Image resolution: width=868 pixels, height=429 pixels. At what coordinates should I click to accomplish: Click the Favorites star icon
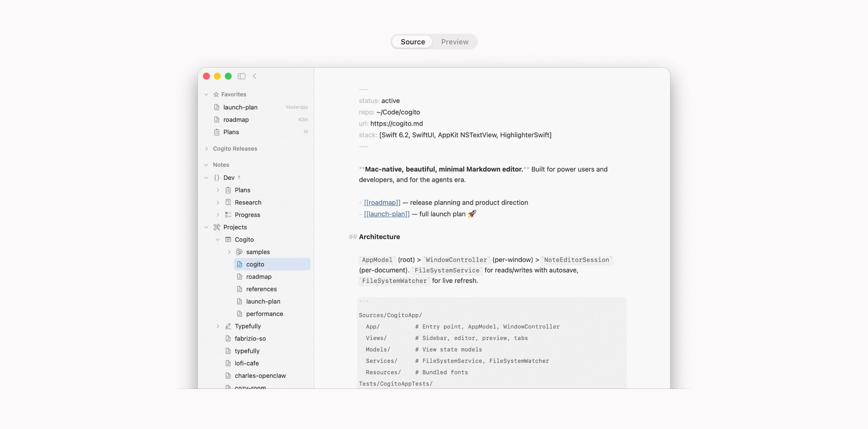216,94
